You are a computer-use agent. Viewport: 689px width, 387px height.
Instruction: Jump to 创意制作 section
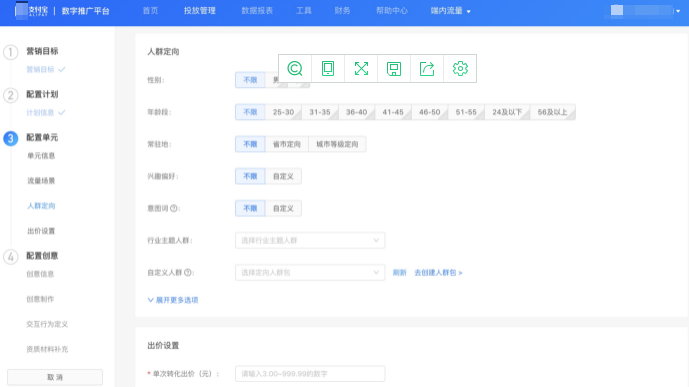40,299
